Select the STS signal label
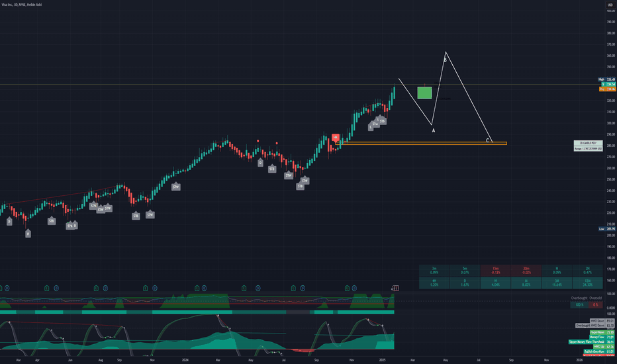This screenshot has width=617, height=364. (x=382, y=121)
